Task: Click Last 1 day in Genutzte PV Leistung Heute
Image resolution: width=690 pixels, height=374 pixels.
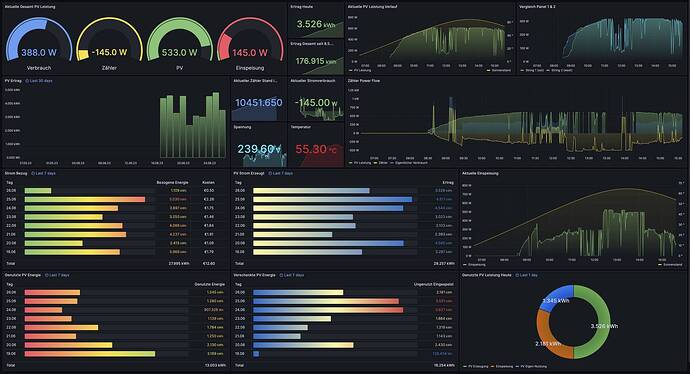Action: click(529, 275)
